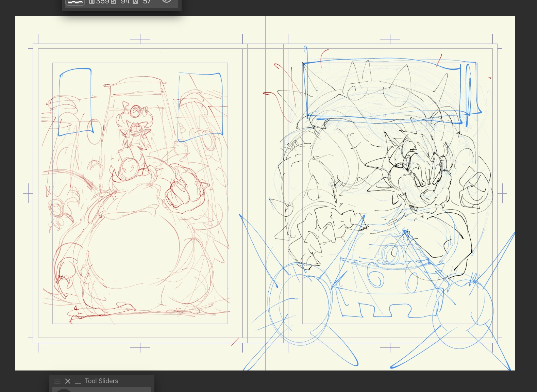This screenshot has width=537, height=392.
Task: Close the Tool Sliders panel
Action: [x=68, y=381]
